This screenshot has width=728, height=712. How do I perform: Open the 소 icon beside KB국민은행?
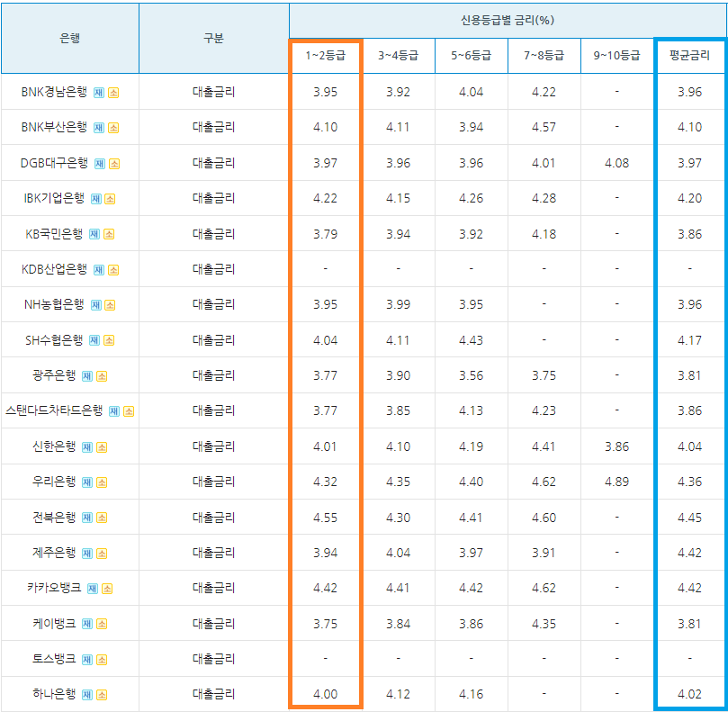coord(109,234)
